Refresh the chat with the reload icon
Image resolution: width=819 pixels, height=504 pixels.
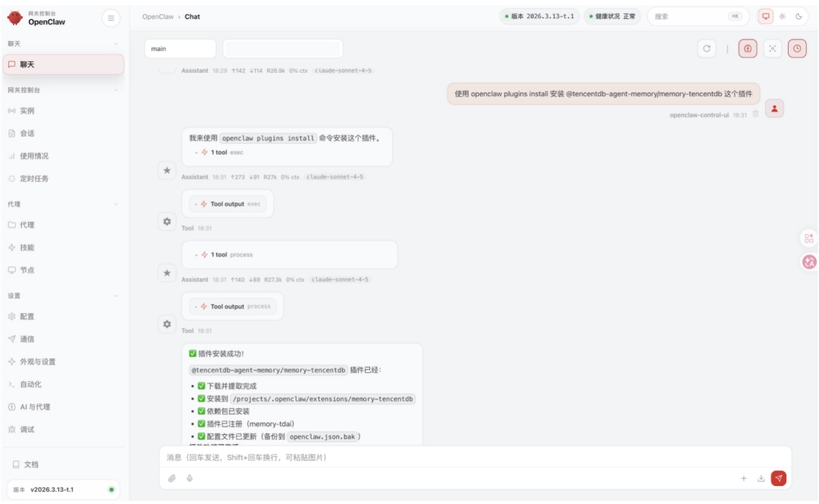coord(706,48)
